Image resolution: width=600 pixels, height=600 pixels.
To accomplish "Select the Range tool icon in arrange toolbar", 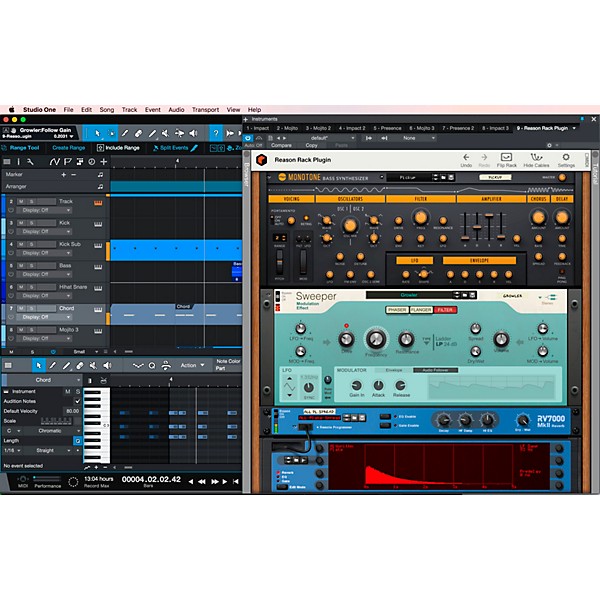I will (x=111, y=133).
